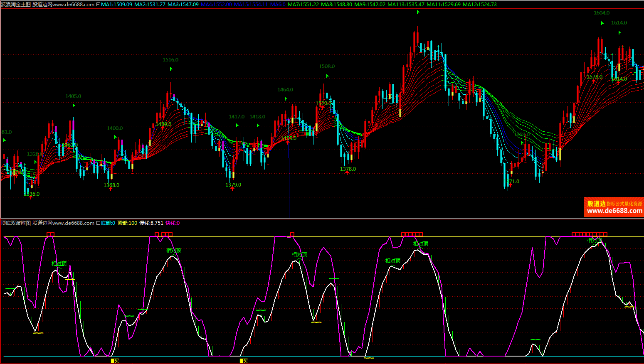
Task: Click the red up arrow under 1379.0
Action: pos(232,189)
